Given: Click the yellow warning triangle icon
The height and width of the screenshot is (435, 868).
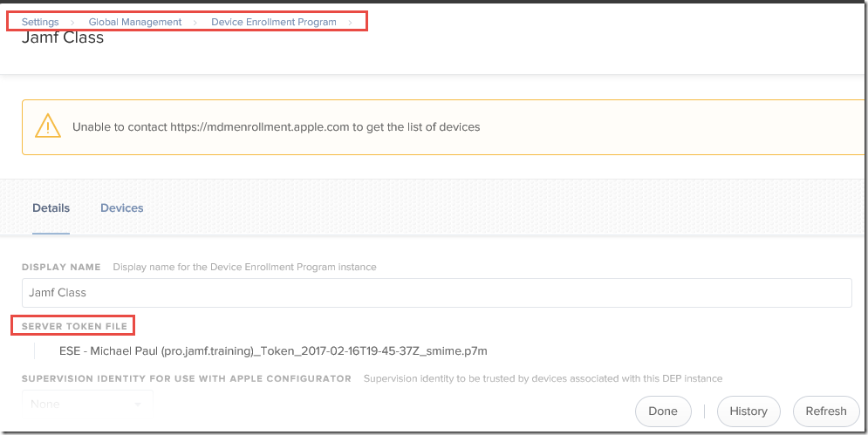Looking at the screenshot, I should click(x=48, y=126).
